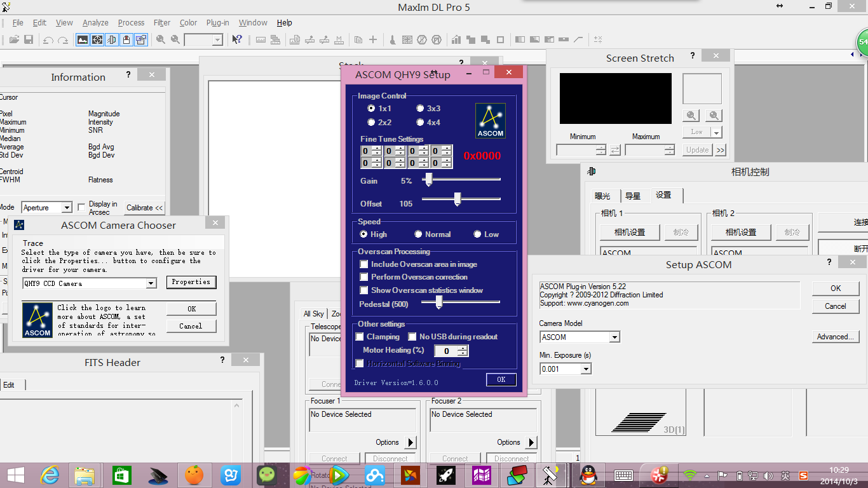Open Min. Exposure 0.001 dropdown

586,369
